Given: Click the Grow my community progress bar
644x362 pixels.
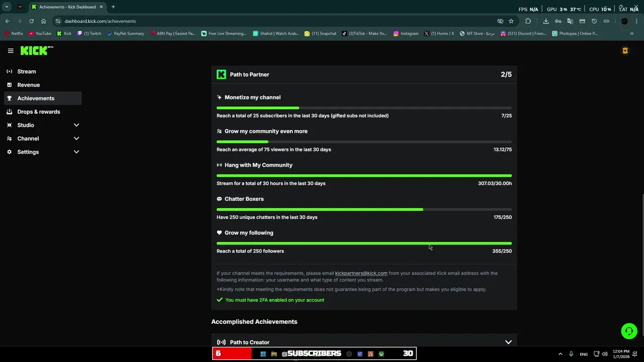Looking at the screenshot, I should point(364,142).
